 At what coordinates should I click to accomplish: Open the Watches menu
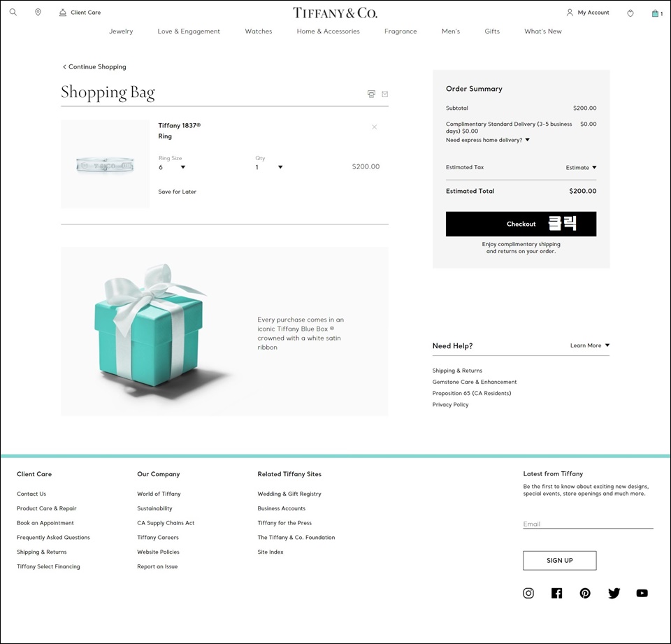pos(259,31)
